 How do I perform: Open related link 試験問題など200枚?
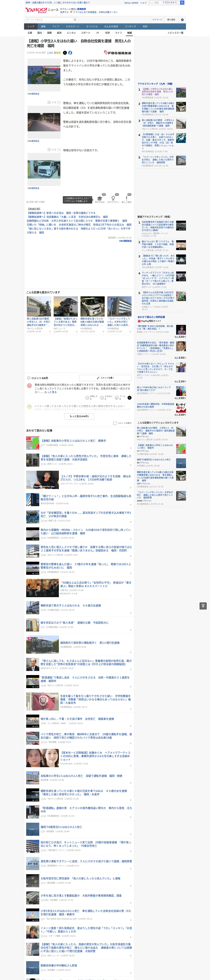(77, 221)
